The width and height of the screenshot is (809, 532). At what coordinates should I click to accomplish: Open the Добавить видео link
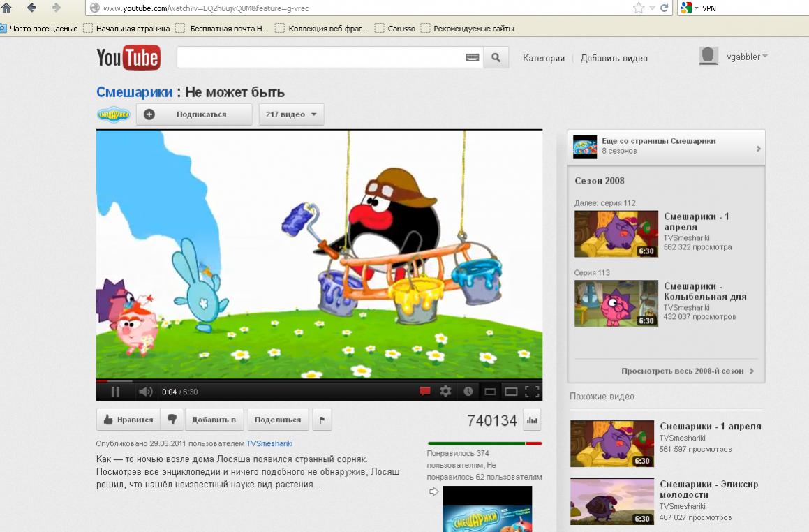[614, 59]
